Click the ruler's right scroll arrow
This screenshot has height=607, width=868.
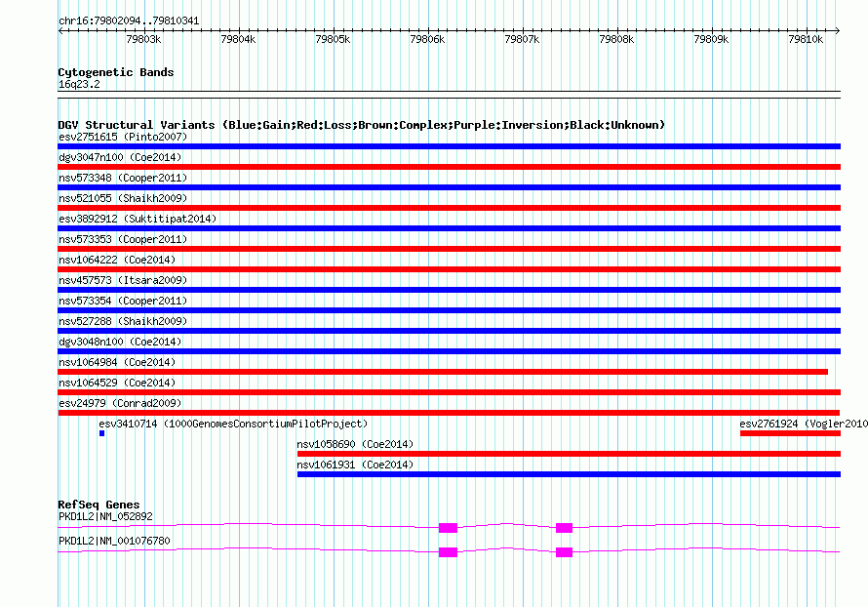pos(838,31)
